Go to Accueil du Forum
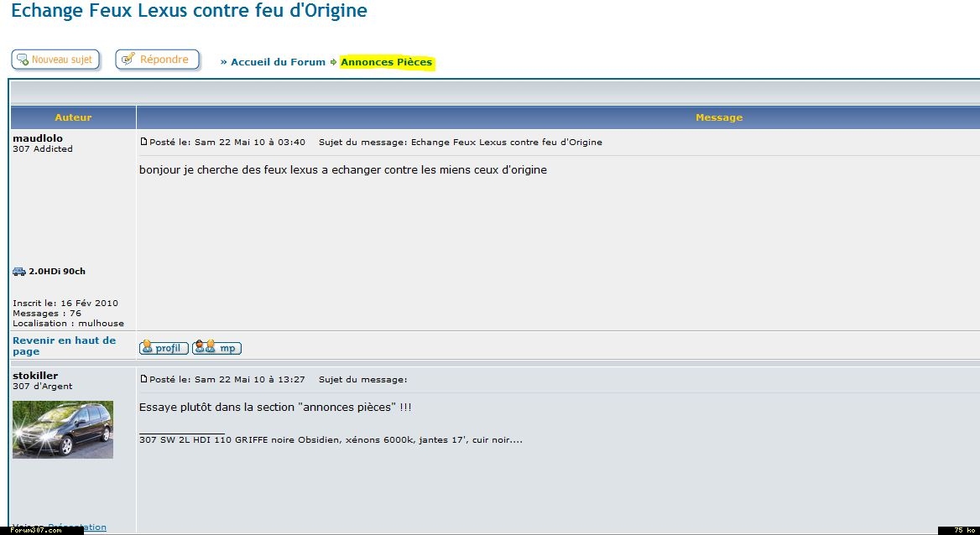The width and height of the screenshot is (980, 535). (x=278, y=62)
